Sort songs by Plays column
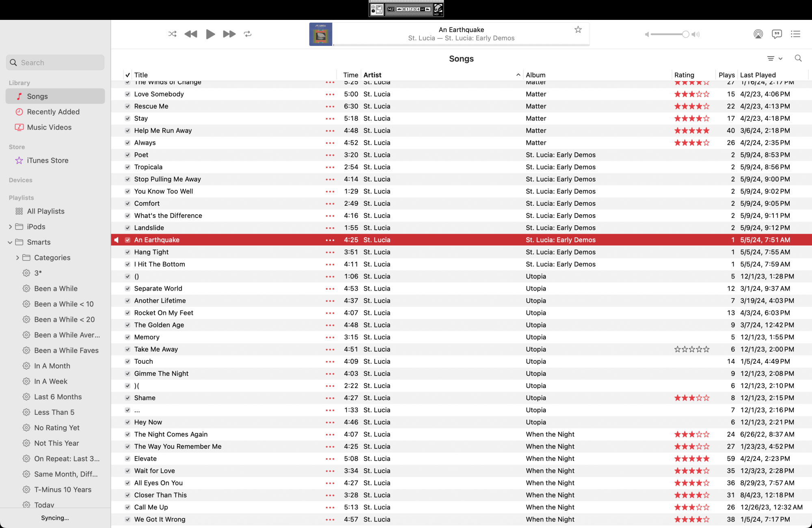This screenshot has width=812, height=528. point(726,75)
